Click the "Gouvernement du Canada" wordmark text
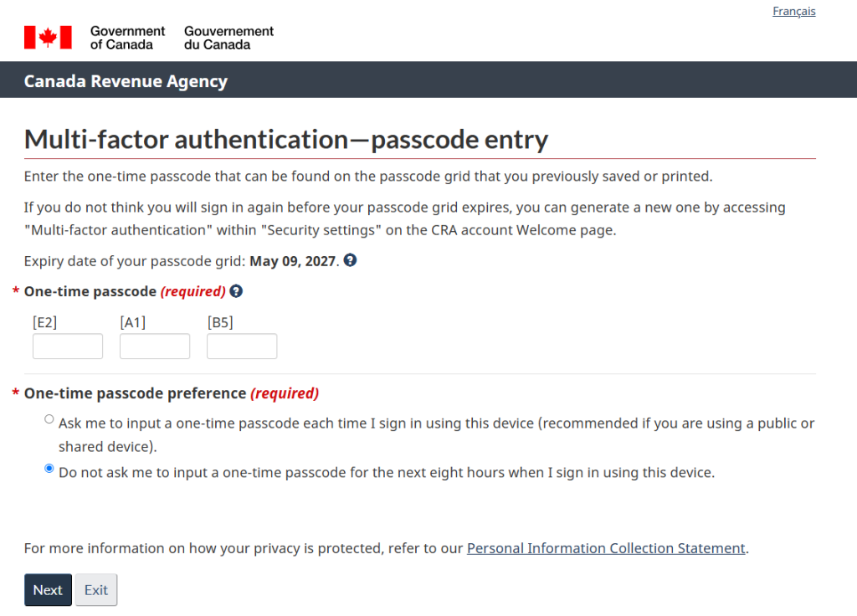857x616 pixels. [x=228, y=38]
